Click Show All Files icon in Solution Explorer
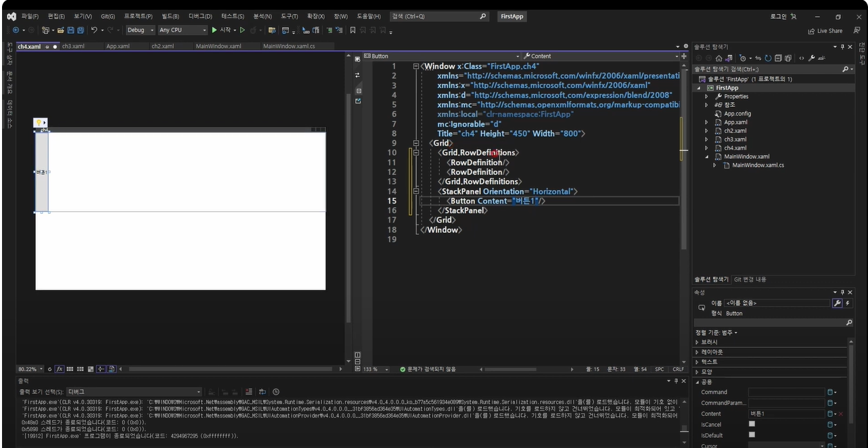Screen dimensions: 868x448 coord(787,58)
